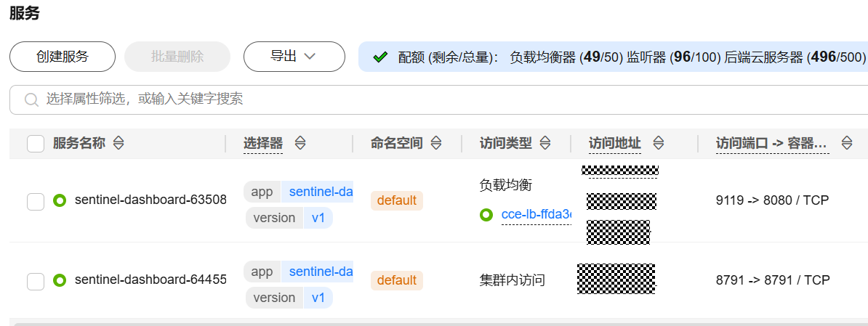Viewport: 868px width, 326px height.
Task: Click the 创建服务 button
Action: (x=63, y=57)
